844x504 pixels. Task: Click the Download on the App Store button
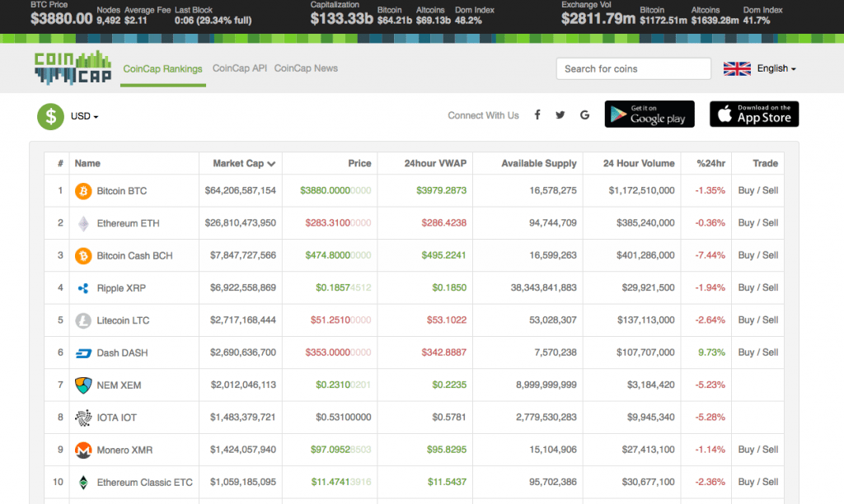[754, 114]
